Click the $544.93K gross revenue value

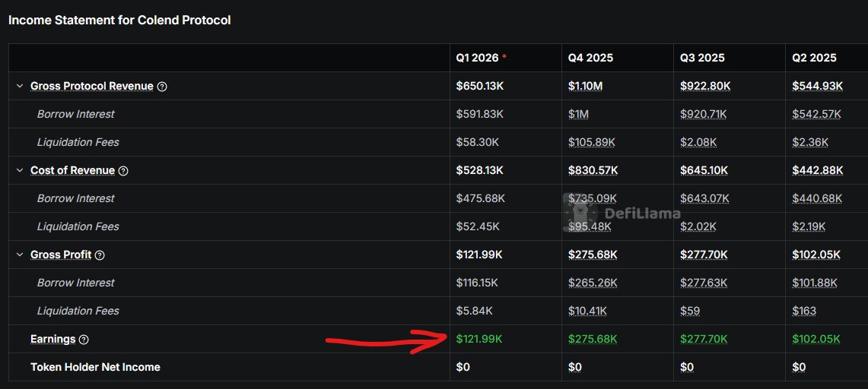coord(818,86)
